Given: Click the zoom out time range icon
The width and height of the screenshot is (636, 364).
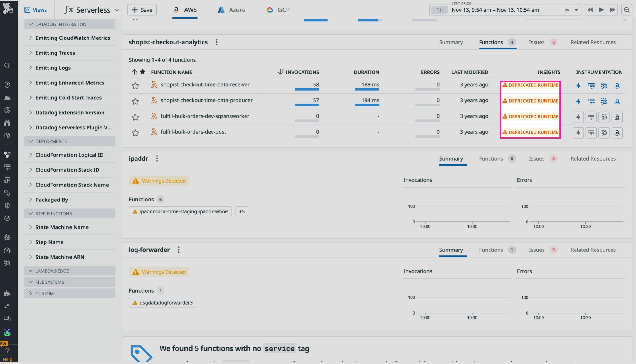Looking at the screenshot, I should (x=627, y=10).
